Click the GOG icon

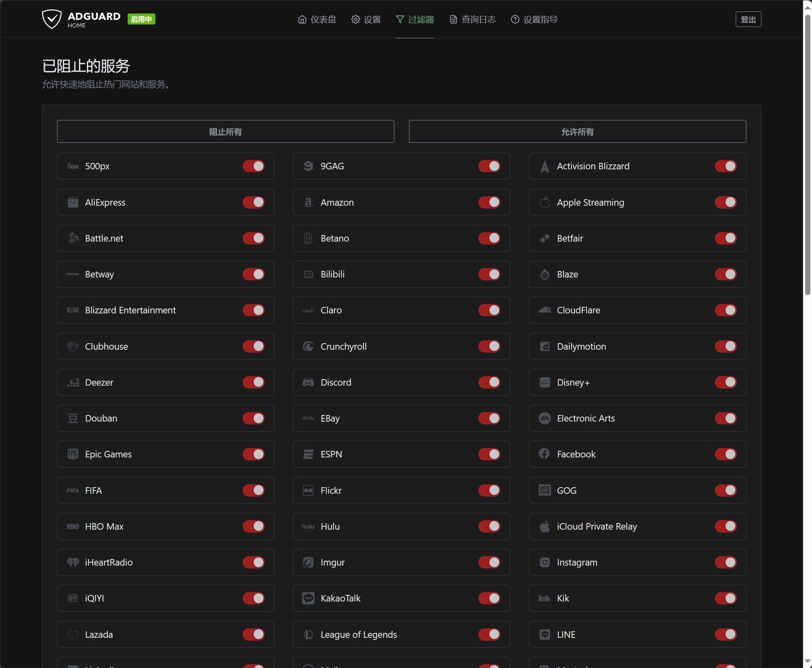(545, 490)
